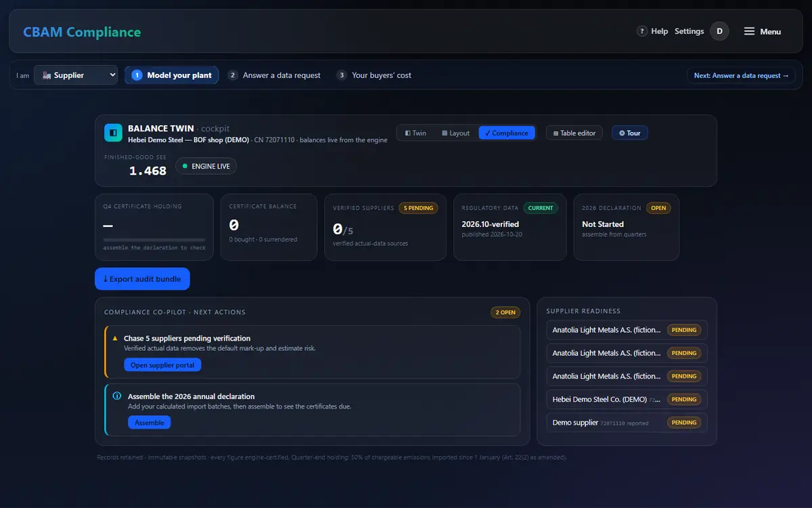This screenshot has height=508, width=812.
Task: Click the CURRENT badge on Regulatory Data
Action: [x=541, y=208]
